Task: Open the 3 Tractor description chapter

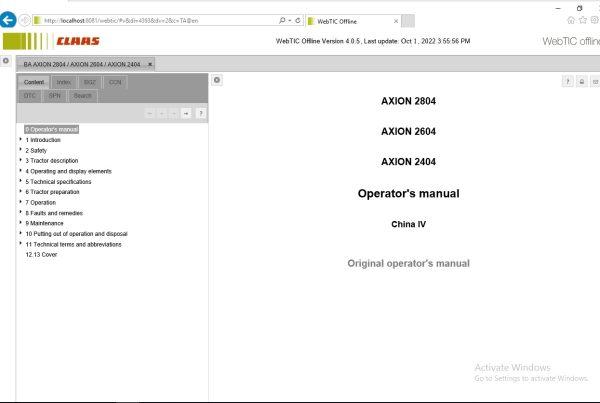Action: 52,161
